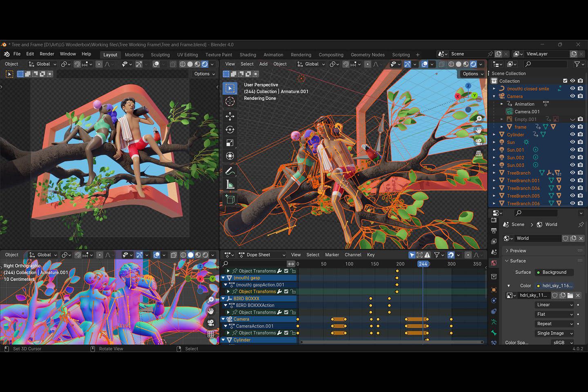Hide the Cylinder object with its eye icon
Image resolution: width=588 pixels, height=392 pixels.
[572, 134]
